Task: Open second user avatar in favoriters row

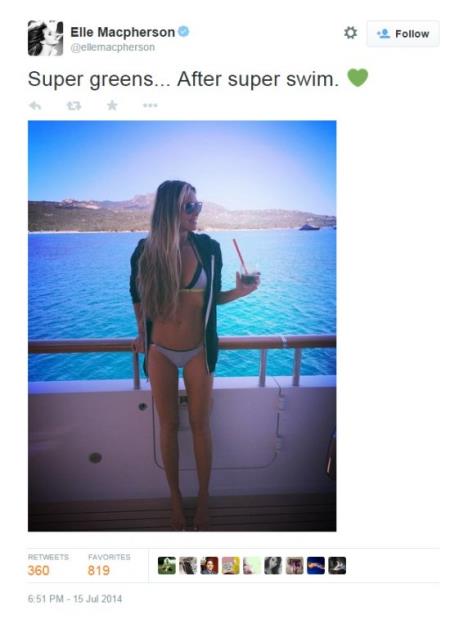Action: coord(188,566)
